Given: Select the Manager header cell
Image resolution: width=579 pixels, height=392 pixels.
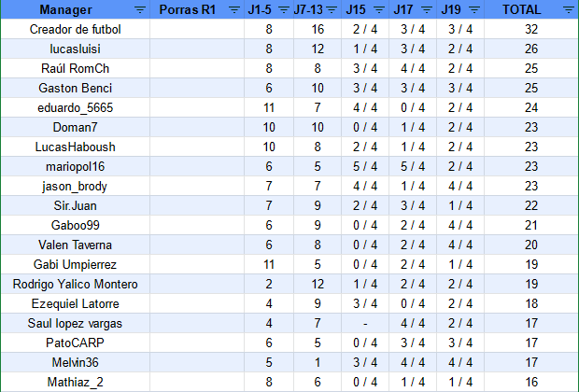Looking at the screenshot, I should [76, 9].
